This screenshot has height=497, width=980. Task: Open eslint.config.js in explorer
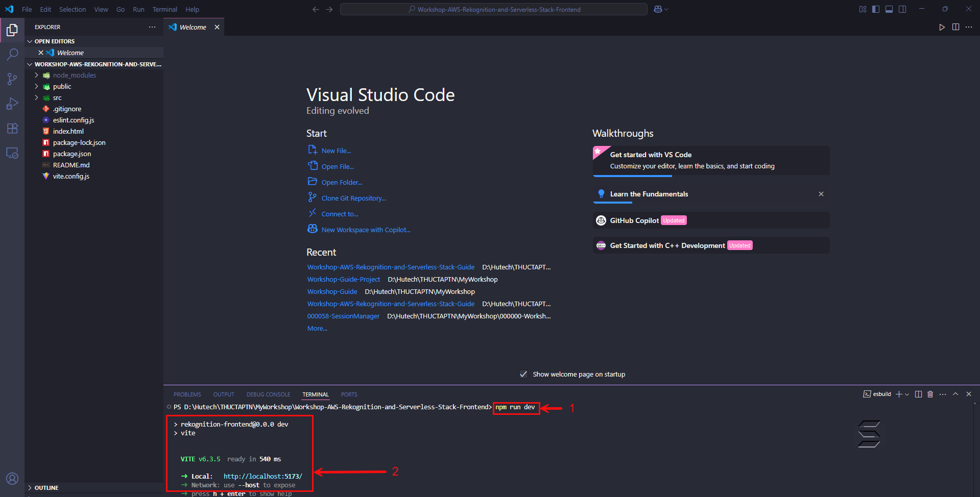[x=74, y=120]
